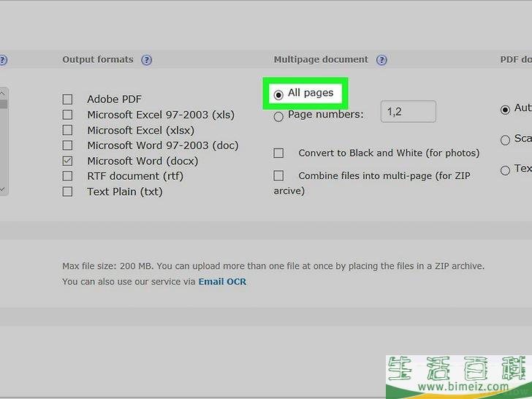Viewport: 532px width, 399px height.
Task: Check the Adobe PDF output format
Action: click(x=67, y=99)
